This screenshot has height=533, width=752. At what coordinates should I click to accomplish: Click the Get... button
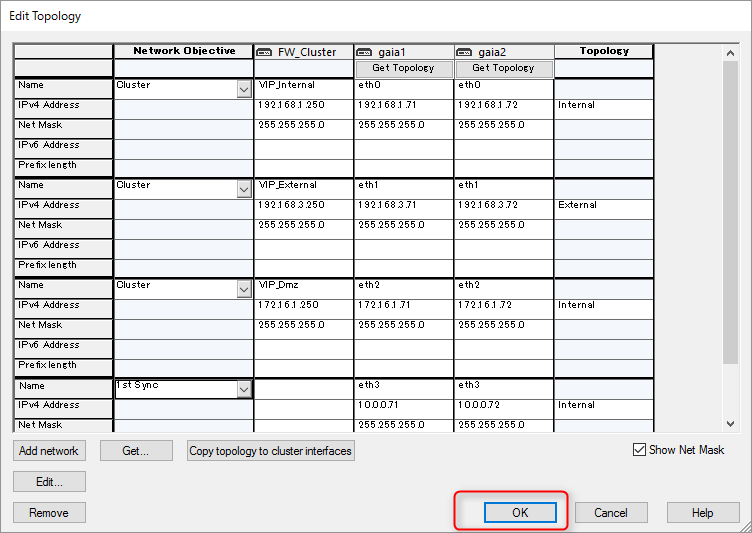[136, 451]
